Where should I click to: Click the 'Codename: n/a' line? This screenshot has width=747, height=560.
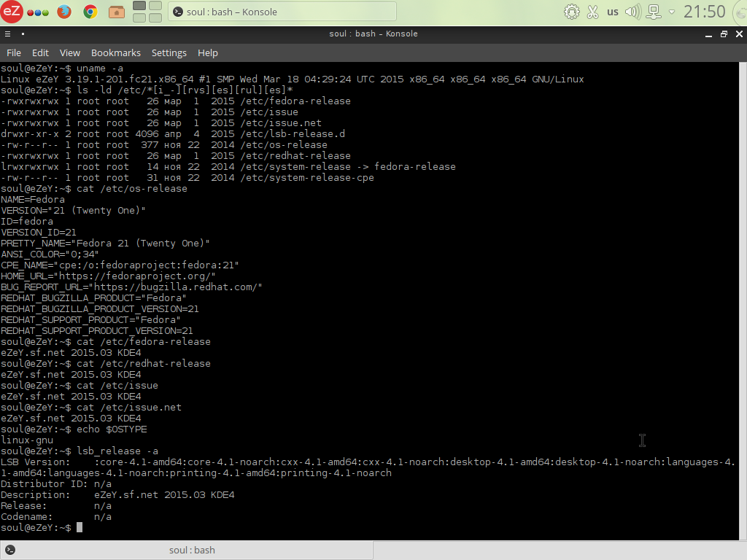[56, 517]
